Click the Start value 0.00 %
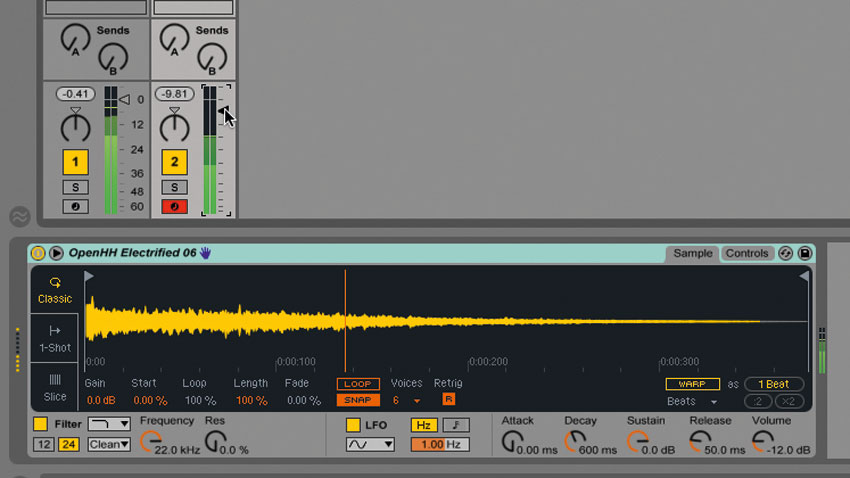Viewport: 850px width, 478px height. pos(150,401)
